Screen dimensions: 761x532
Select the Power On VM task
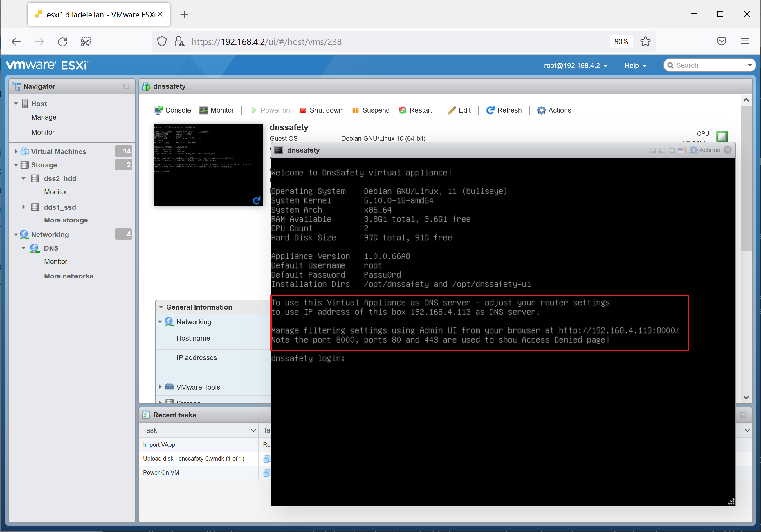(x=198, y=473)
